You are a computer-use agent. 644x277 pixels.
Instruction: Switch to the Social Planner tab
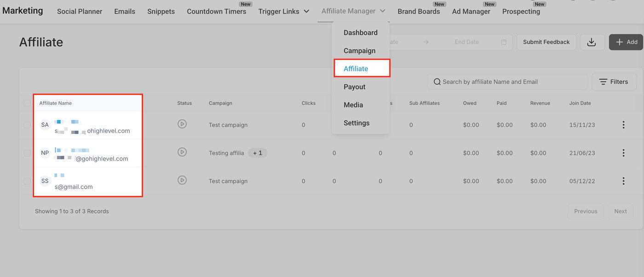click(80, 12)
